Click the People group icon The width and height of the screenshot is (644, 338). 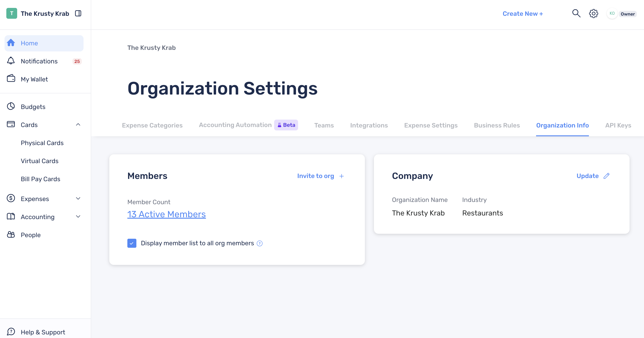[11, 235]
